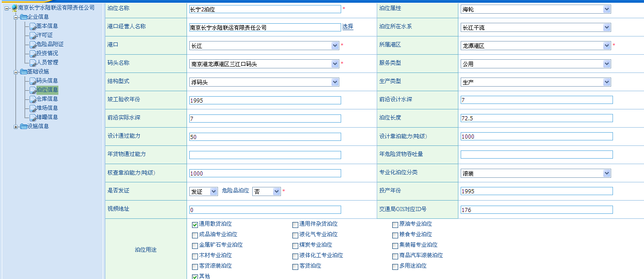The image size is (644, 279).
Task: Click the 泊位长度 input field
Action: 536,119
